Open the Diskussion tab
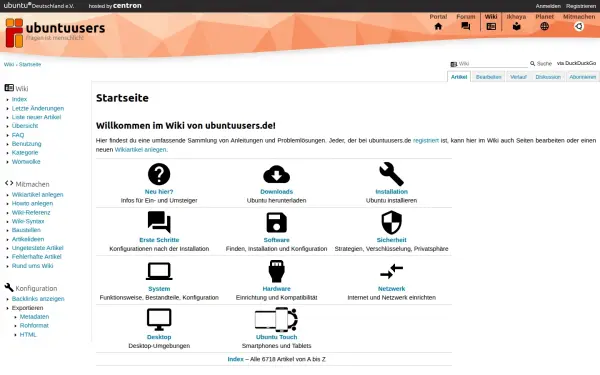The image size is (600, 375). click(x=548, y=77)
